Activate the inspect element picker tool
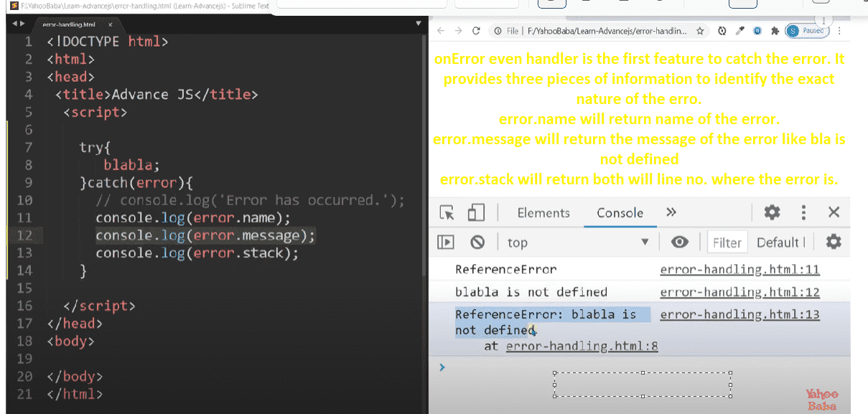Screen dimensions: 868x414 click(x=447, y=212)
